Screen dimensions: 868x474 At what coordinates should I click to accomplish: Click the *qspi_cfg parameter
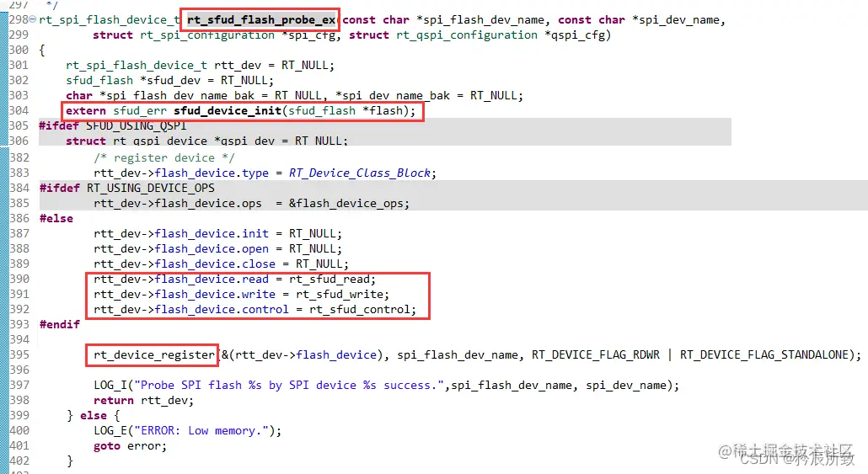pyautogui.click(x=575, y=35)
